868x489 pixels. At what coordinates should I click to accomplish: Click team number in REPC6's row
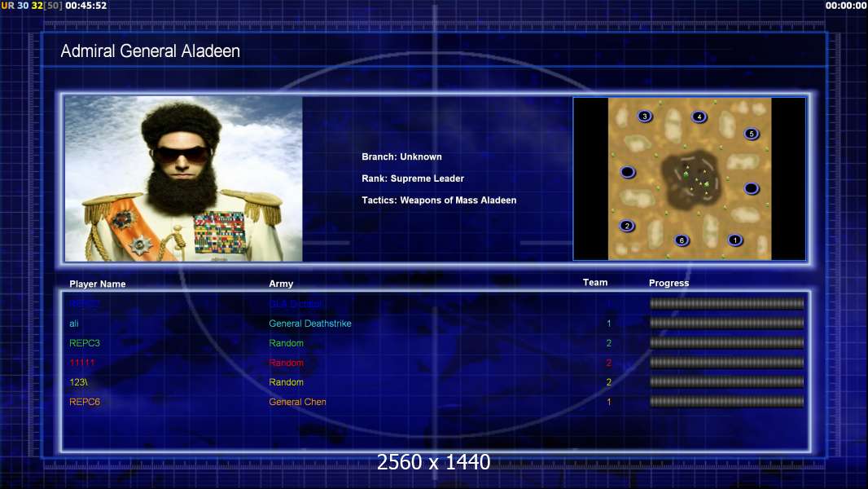(x=609, y=402)
